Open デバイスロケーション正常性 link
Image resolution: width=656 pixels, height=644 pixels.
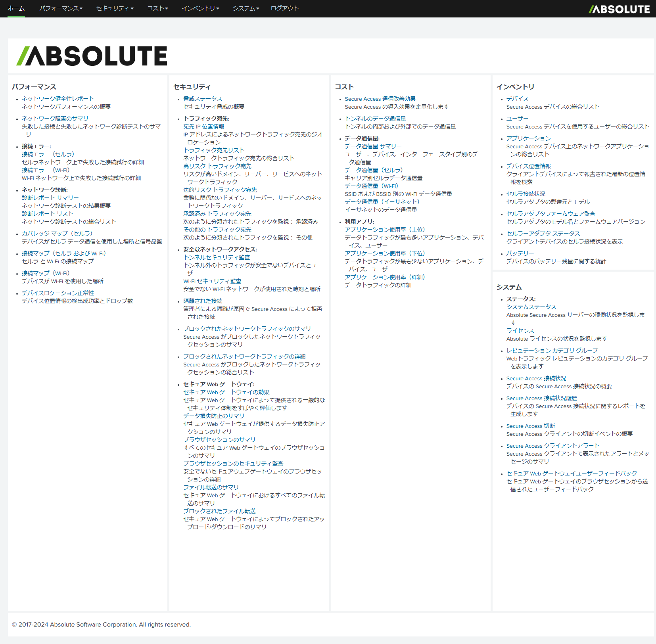(58, 293)
